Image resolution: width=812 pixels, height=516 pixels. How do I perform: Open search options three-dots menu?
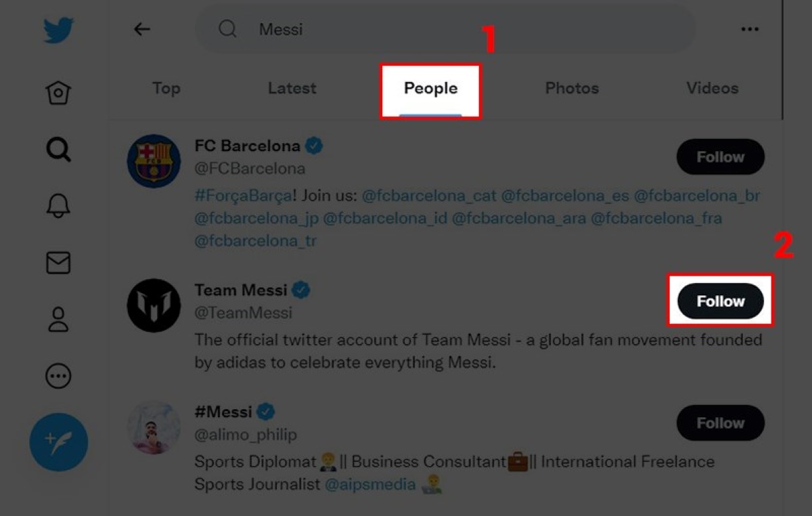[x=749, y=29]
